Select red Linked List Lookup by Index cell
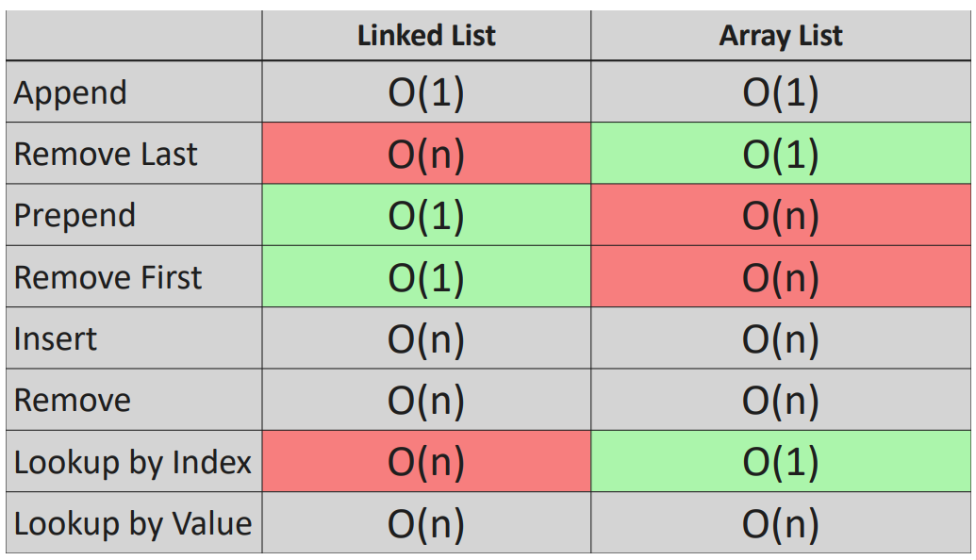Viewport: 976px width, 560px height. tap(426, 462)
